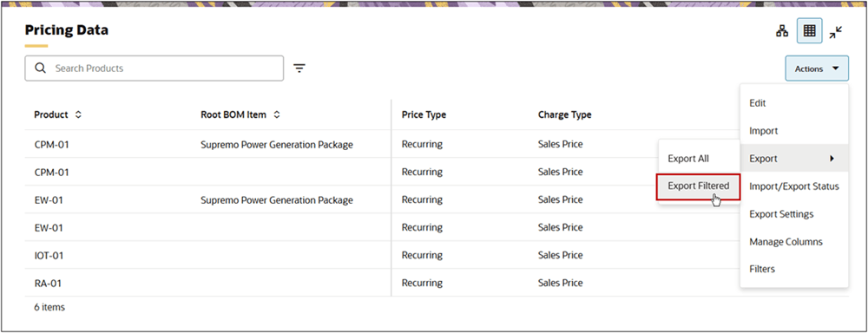Click Supremo Power Generation Package in EW-01 row

click(277, 200)
